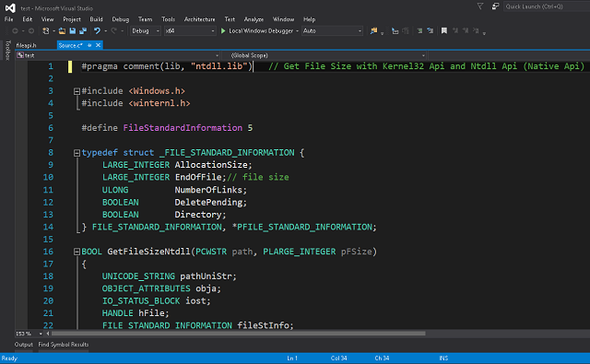The image size is (590, 364).
Task: Switch to the fileapi.h tab
Action: [x=27, y=45]
